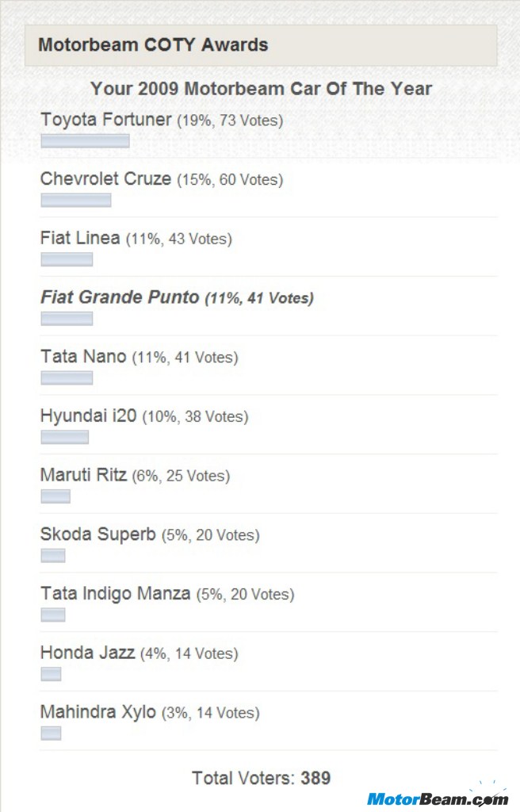The image size is (520, 812).
Task: Click the Total Voters 389 text
Action: tap(261, 778)
